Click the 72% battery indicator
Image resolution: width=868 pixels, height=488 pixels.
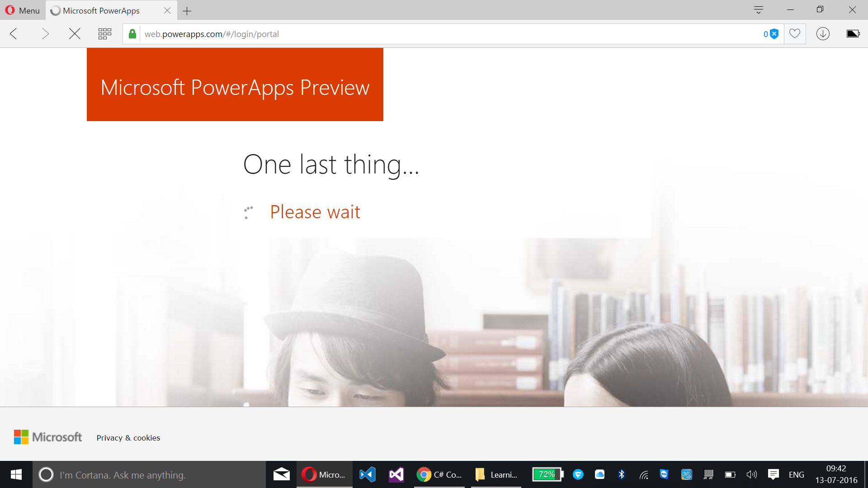point(547,474)
